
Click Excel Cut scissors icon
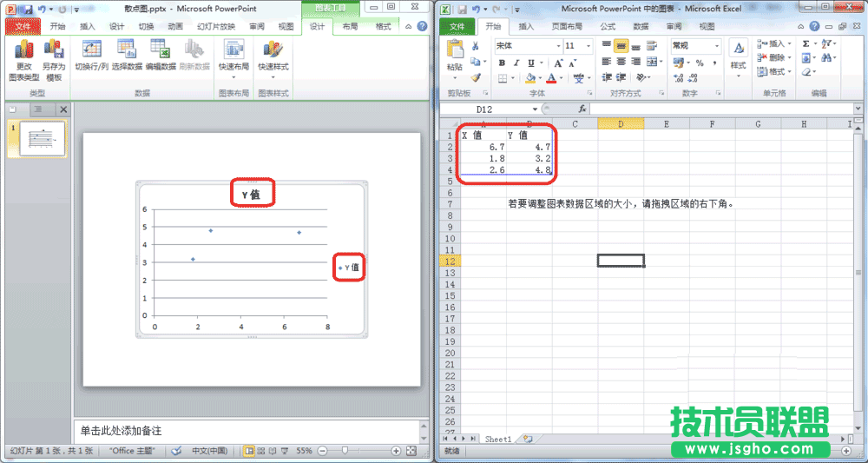pyautogui.click(x=475, y=46)
